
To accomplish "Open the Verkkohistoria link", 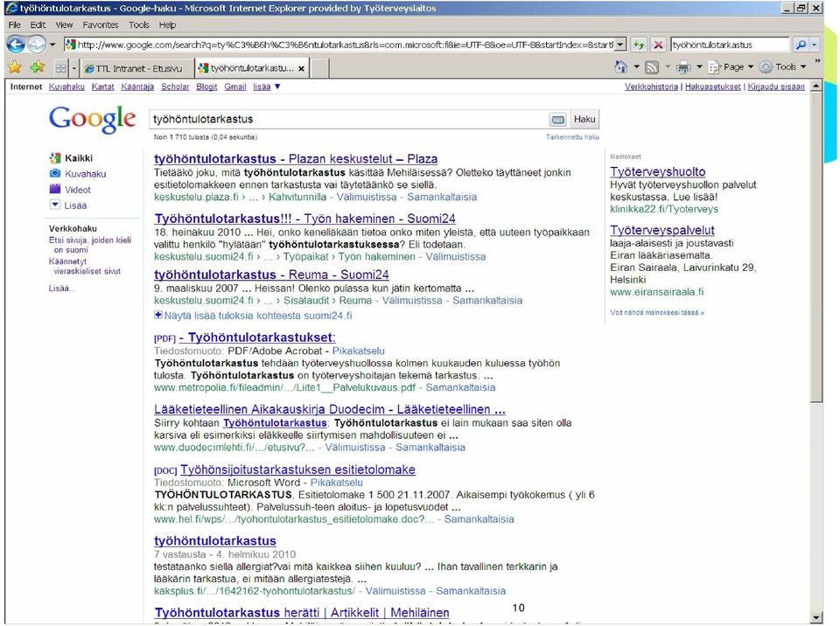I will (x=651, y=87).
